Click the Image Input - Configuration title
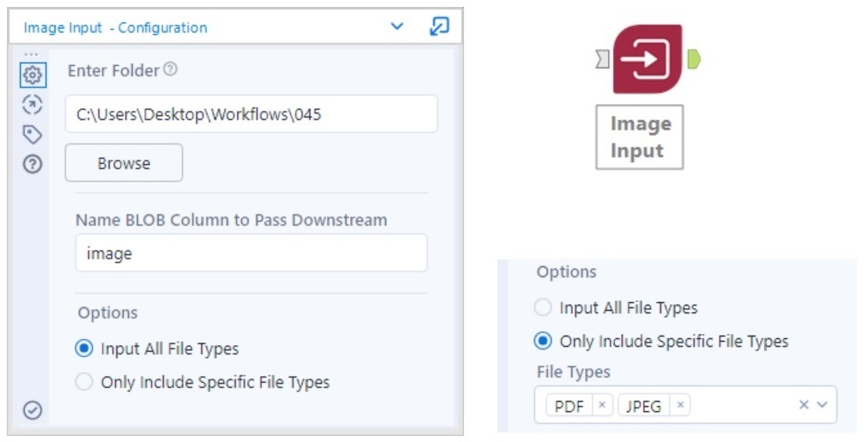This screenshot has width=868, height=442. (115, 27)
